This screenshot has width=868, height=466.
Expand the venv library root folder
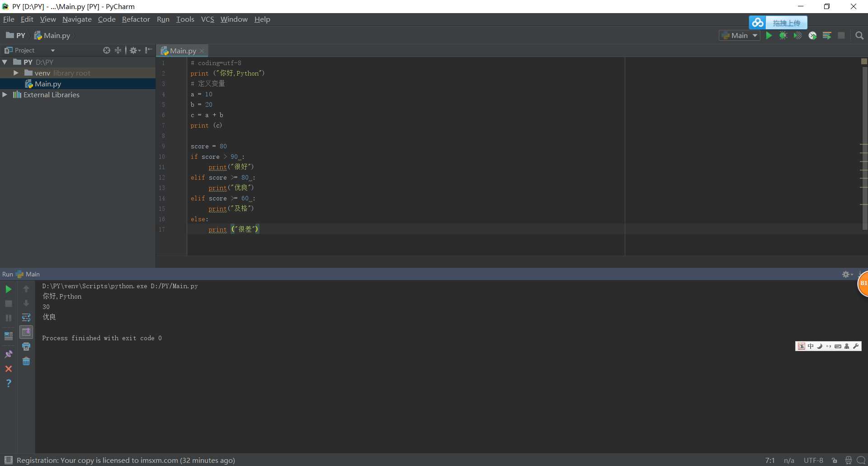16,73
